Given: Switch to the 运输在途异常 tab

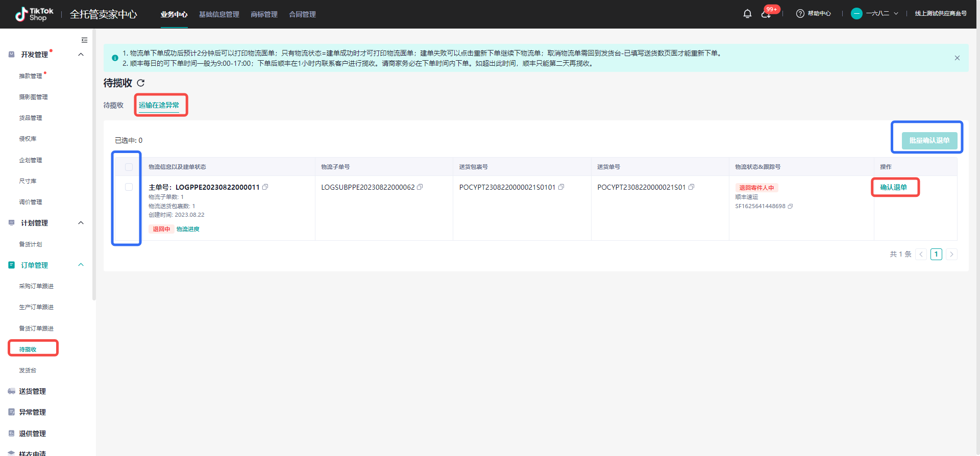Looking at the screenshot, I should pyautogui.click(x=159, y=105).
